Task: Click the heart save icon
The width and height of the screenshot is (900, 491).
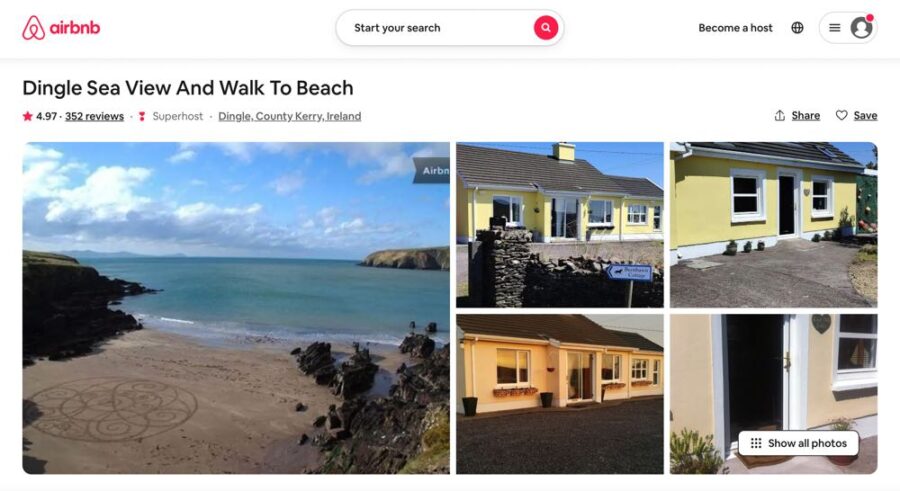Action: pos(841,115)
